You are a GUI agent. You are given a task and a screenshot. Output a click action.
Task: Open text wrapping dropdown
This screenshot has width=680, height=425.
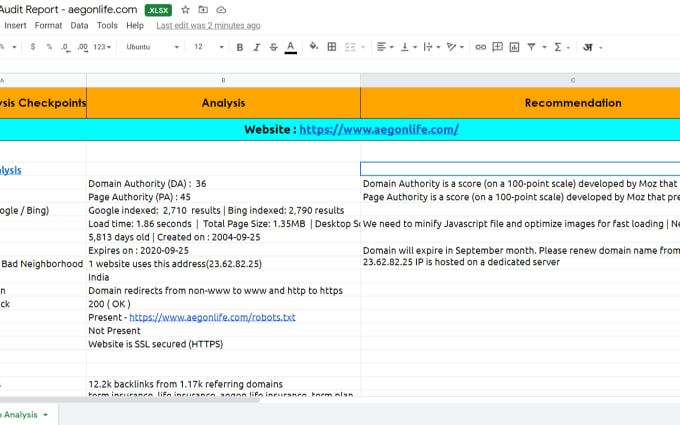pyautogui.click(x=431, y=47)
